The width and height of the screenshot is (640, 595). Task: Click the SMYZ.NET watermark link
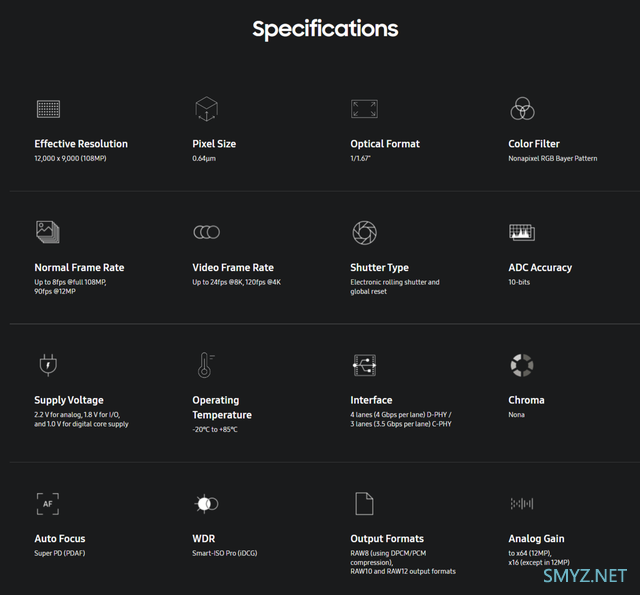(x=584, y=576)
